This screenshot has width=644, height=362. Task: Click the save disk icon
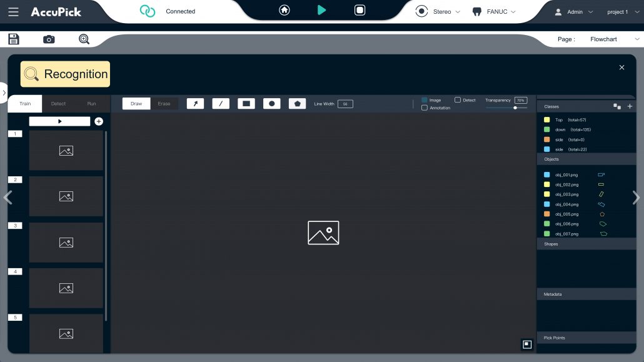click(x=14, y=39)
